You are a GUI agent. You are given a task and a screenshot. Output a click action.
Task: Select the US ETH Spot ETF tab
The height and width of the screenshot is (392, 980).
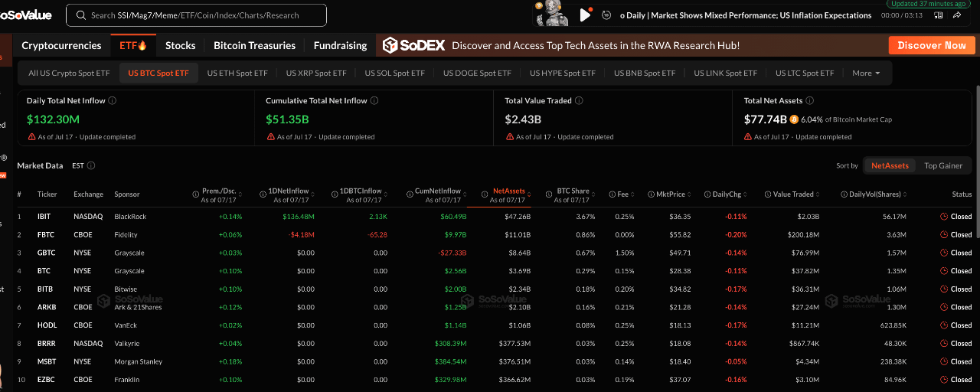(237, 73)
